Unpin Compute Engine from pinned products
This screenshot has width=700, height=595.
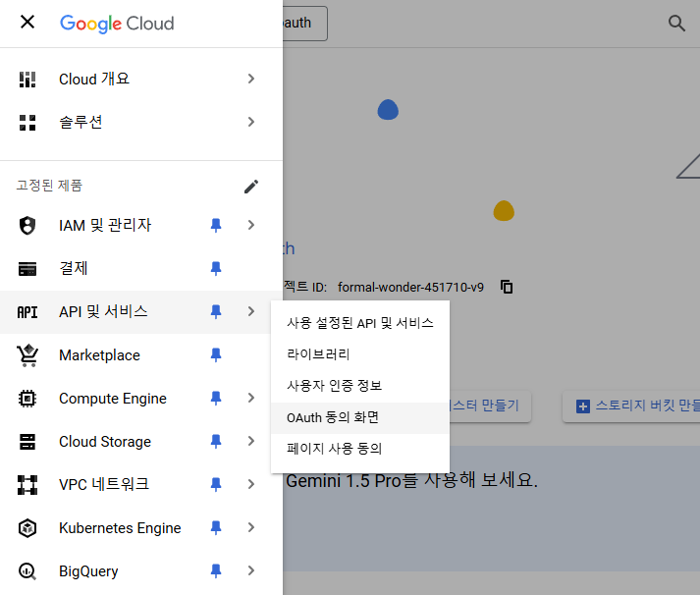pyautogui.click(x=216, y=399)
